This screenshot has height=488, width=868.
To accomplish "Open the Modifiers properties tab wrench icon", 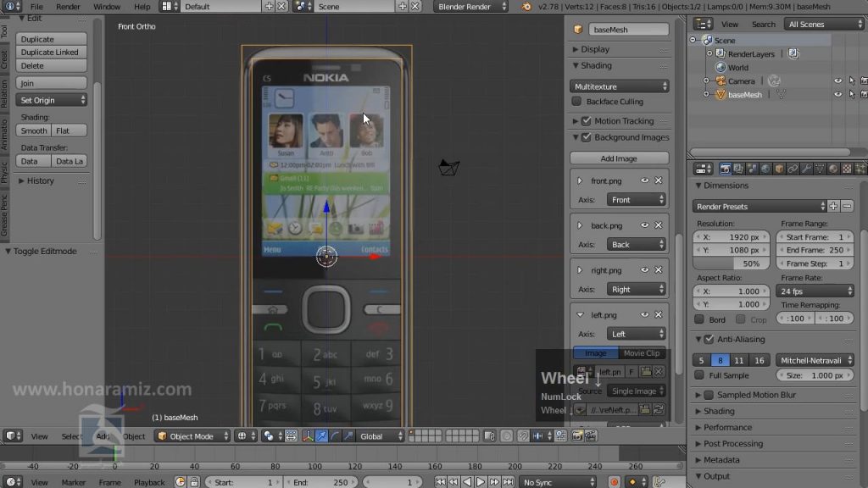I will click(x=806, y=169).
